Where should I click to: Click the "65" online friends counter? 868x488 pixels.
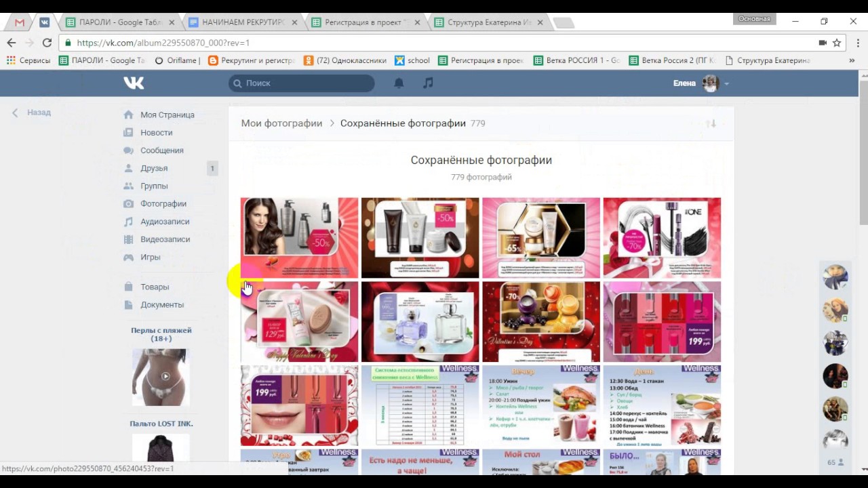click(835, 462)
